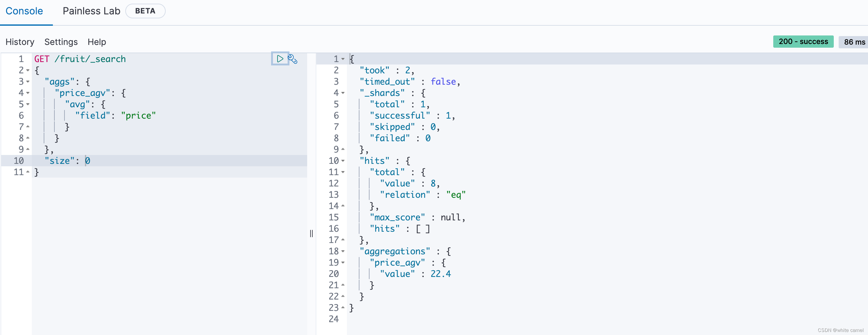Screen dimensions: 868x335
Task: Switch to the Console tab
Action: coord(24,11)
